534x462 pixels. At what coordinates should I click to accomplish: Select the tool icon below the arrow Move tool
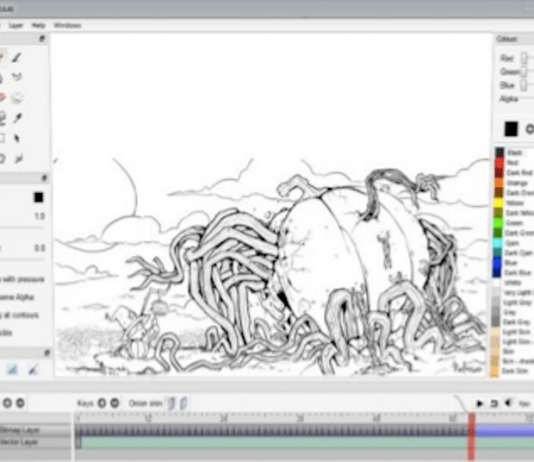(18, 158)
